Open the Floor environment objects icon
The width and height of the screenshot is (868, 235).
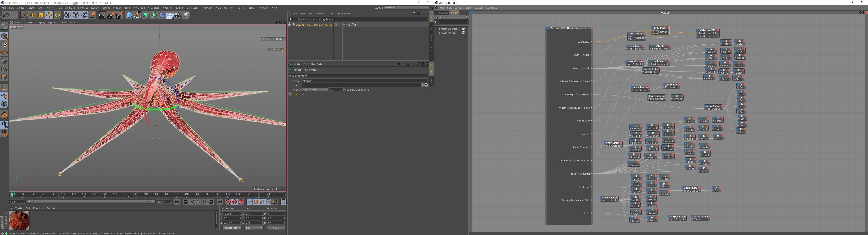tap(170, 15)
